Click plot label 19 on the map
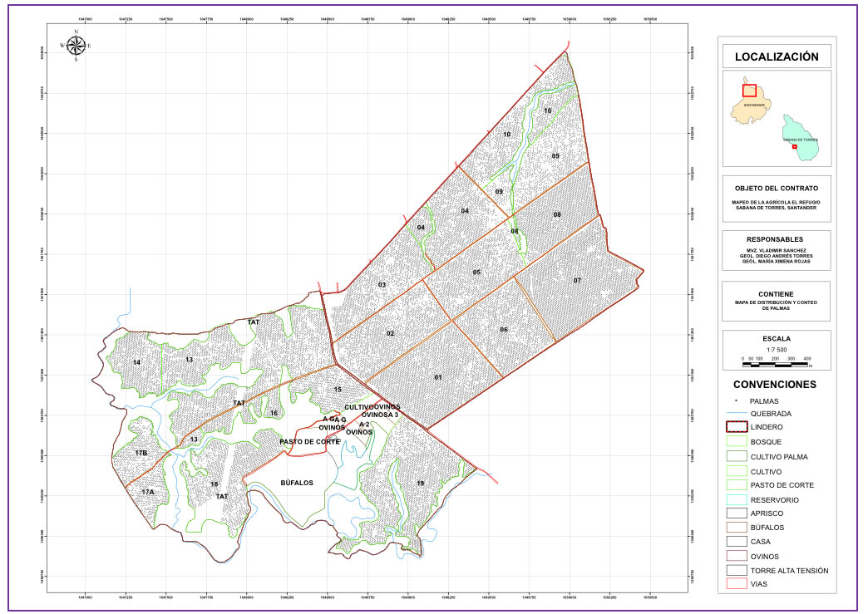868x614 pixels. pyautogui.click(x=420, y=483)
